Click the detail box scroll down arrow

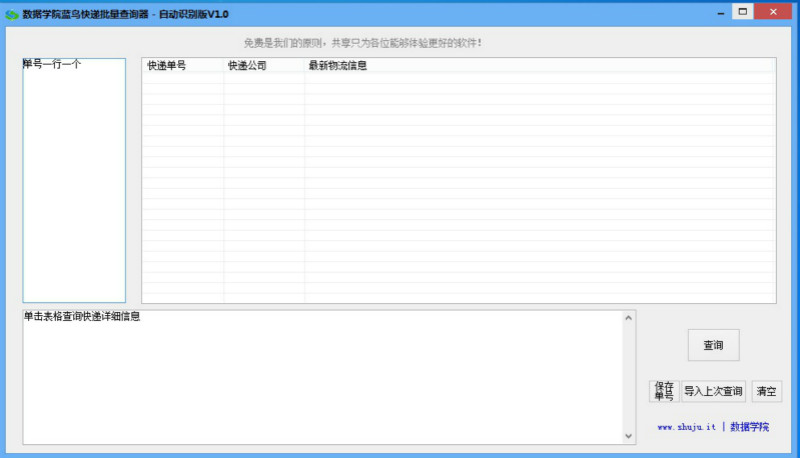pyautogui.click(x=629, y=436)
